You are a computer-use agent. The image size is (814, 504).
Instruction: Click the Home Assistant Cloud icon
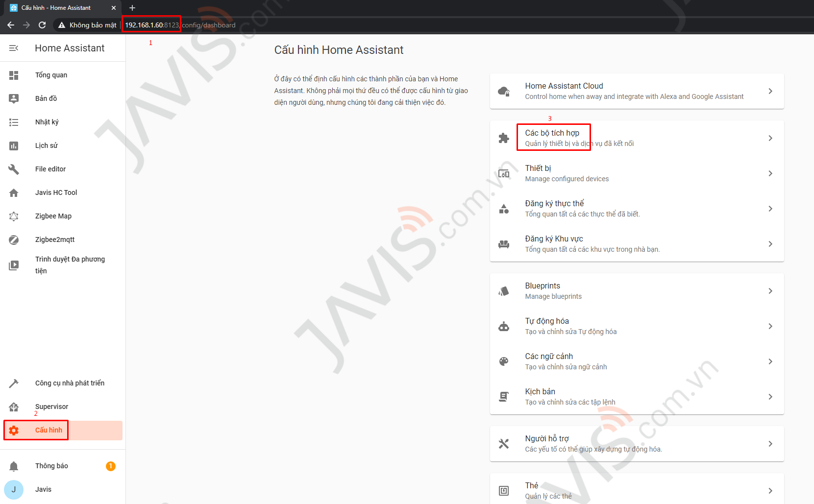pyautogui.click(x=504, y=91)
